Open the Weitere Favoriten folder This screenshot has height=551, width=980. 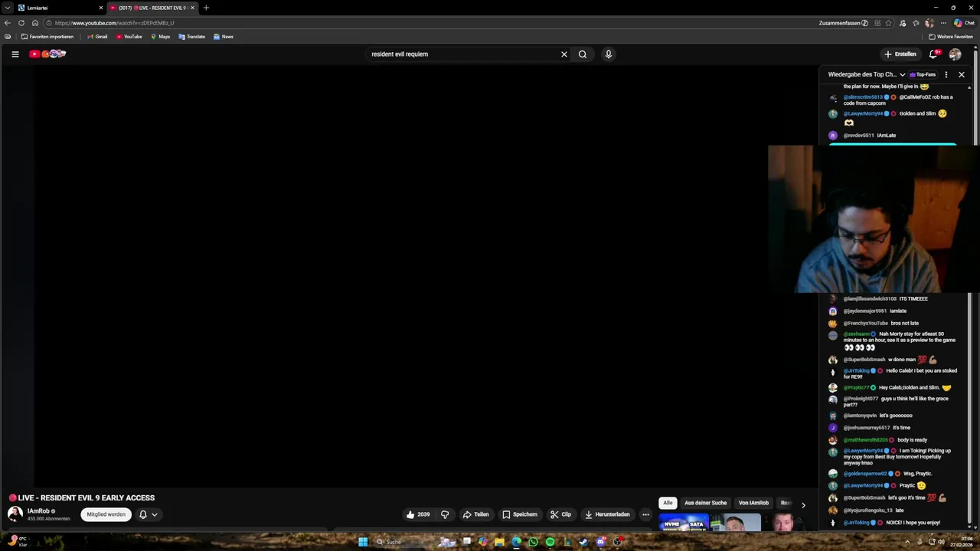[951, 37]
